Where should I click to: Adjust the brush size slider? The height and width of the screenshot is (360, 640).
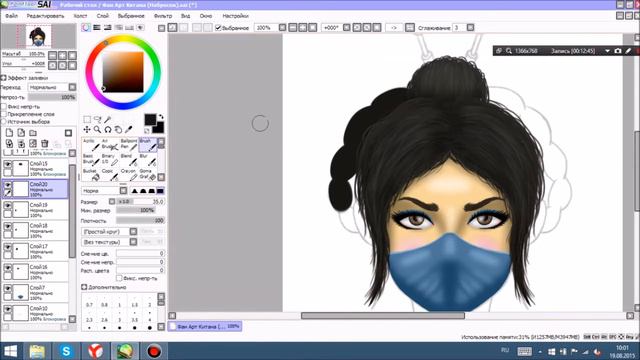click(140, 201)
